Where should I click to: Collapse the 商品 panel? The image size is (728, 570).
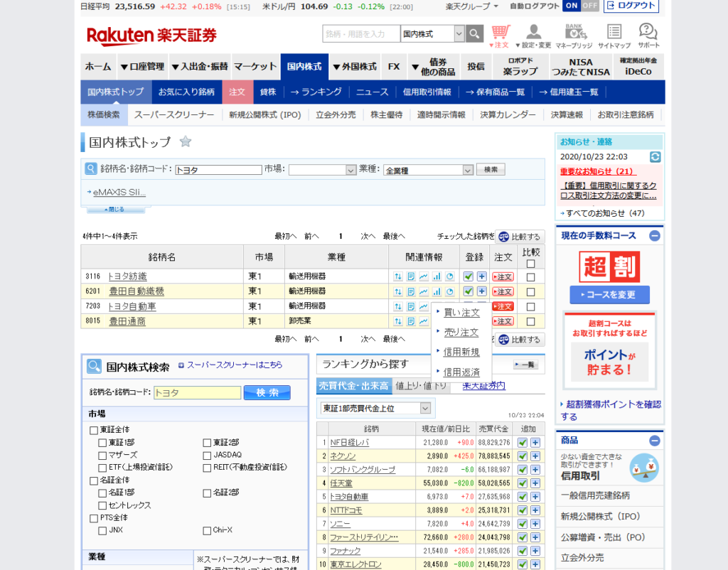(655, 441)
